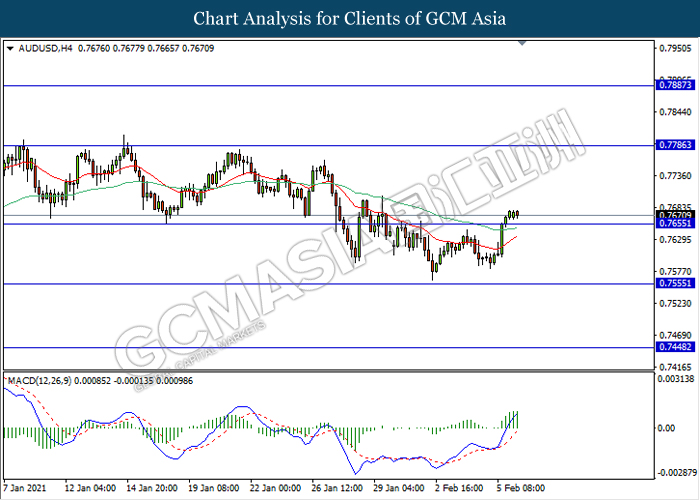Select the 0.74482 support price tag
This screenshot has height=500, width=700.
(x=676, y=347)
